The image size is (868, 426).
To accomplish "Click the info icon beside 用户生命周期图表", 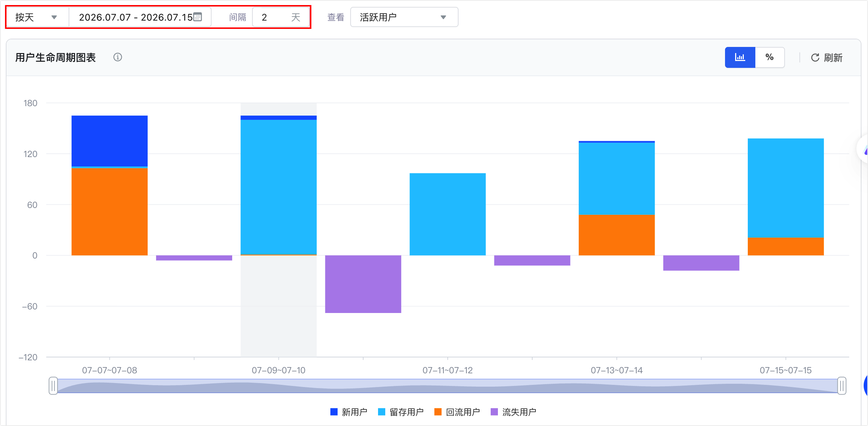I will click(118, 57).
